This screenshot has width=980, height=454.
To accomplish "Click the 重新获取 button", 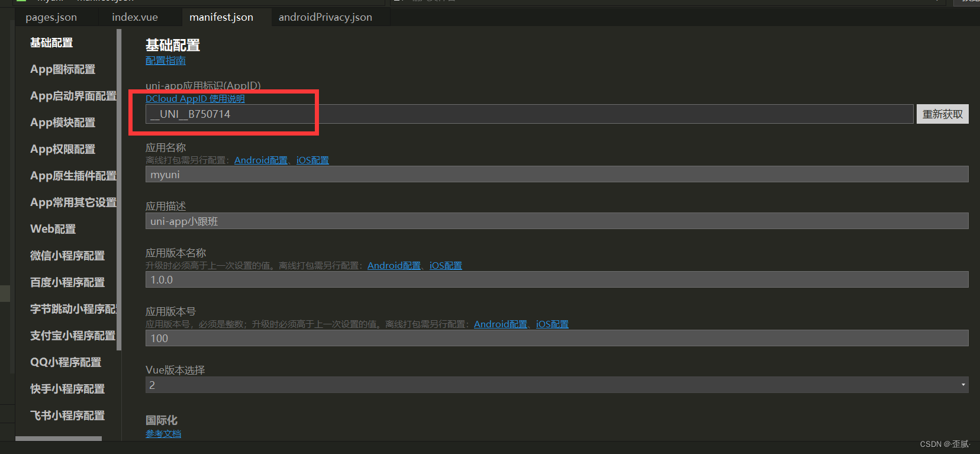I will pyautogui.click(x=943, y=114).
